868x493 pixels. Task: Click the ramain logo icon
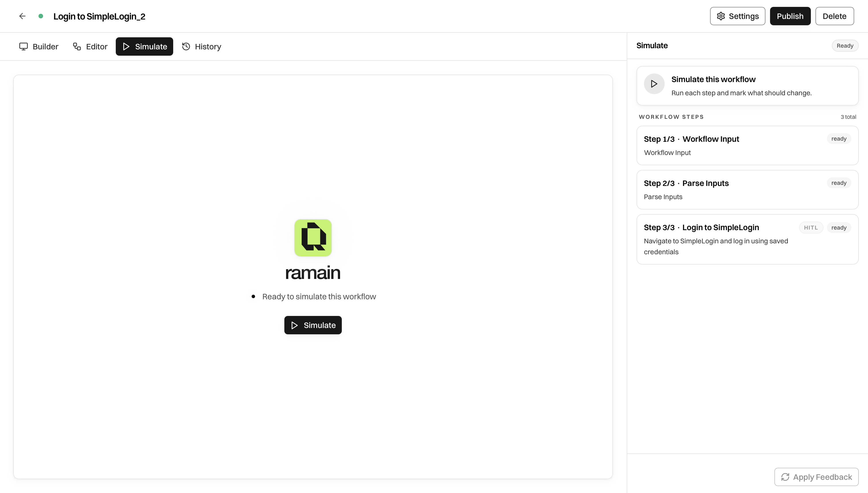(313, 238)
